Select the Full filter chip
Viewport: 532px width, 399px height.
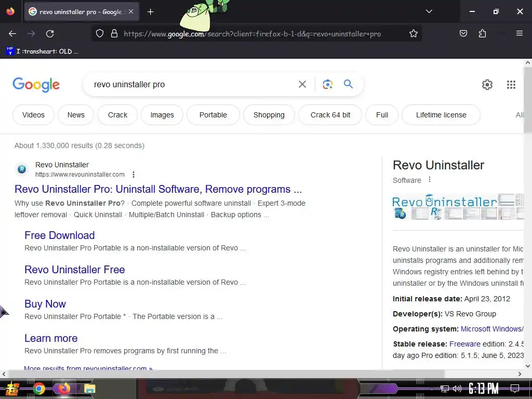[x=382, y=115]
